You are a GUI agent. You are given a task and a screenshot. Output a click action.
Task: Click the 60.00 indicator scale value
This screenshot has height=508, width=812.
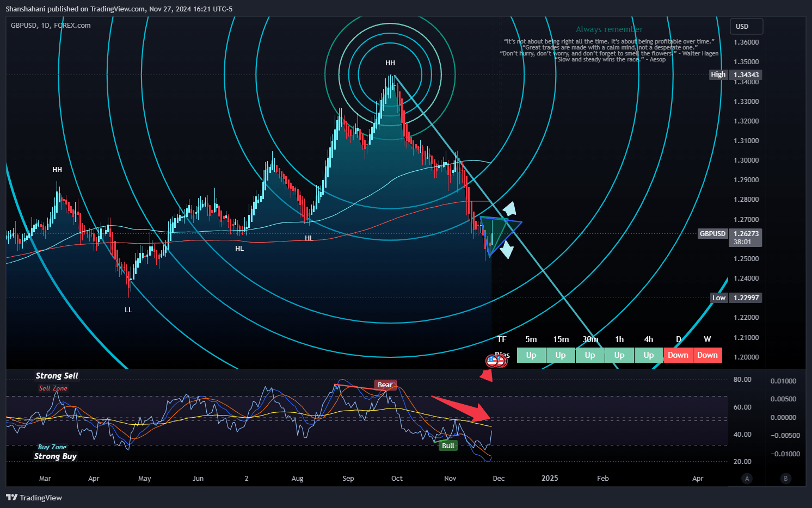742,407
